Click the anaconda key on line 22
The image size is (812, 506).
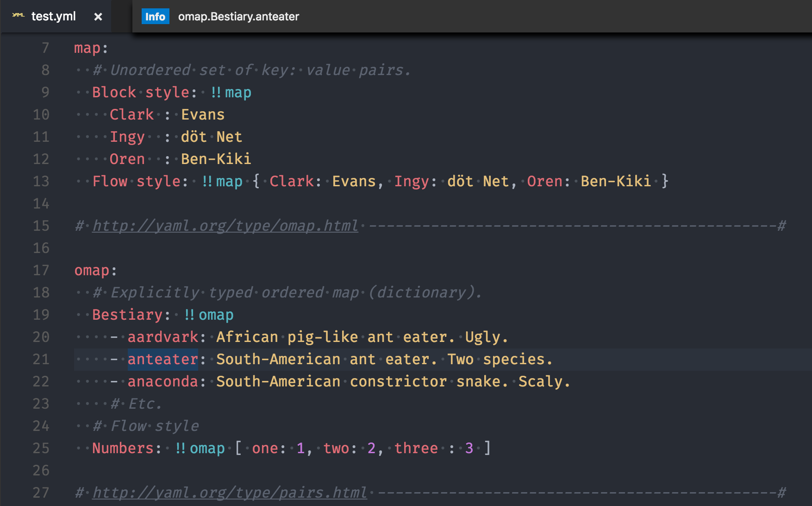pos(163,381)
